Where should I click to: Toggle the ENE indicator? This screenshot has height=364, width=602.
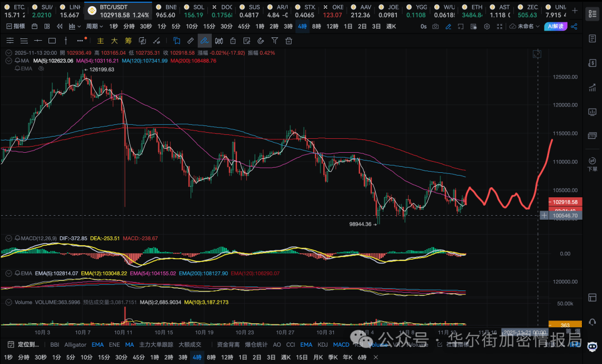(x=114, y=345)
